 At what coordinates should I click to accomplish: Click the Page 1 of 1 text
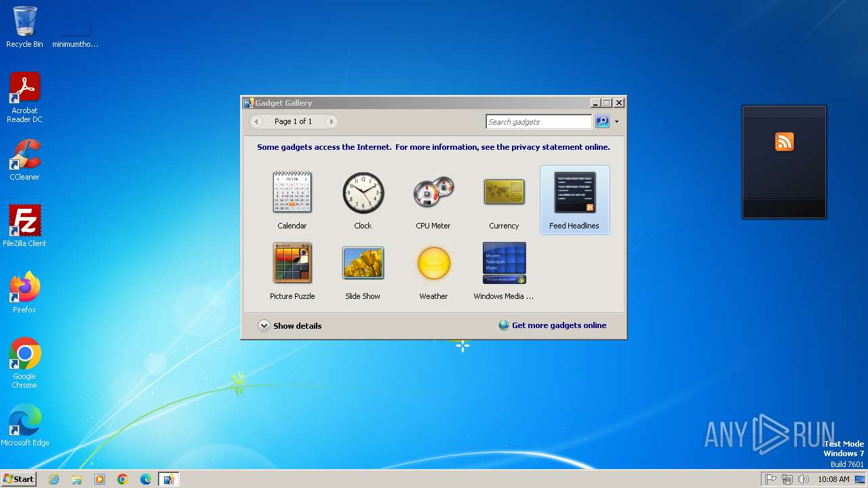click(x=294, y=121)
